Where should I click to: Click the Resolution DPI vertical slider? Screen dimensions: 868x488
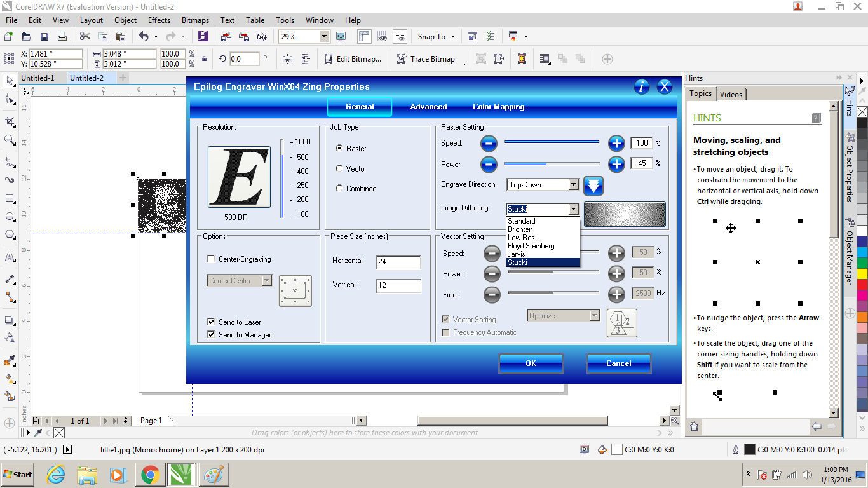point(282,178)
